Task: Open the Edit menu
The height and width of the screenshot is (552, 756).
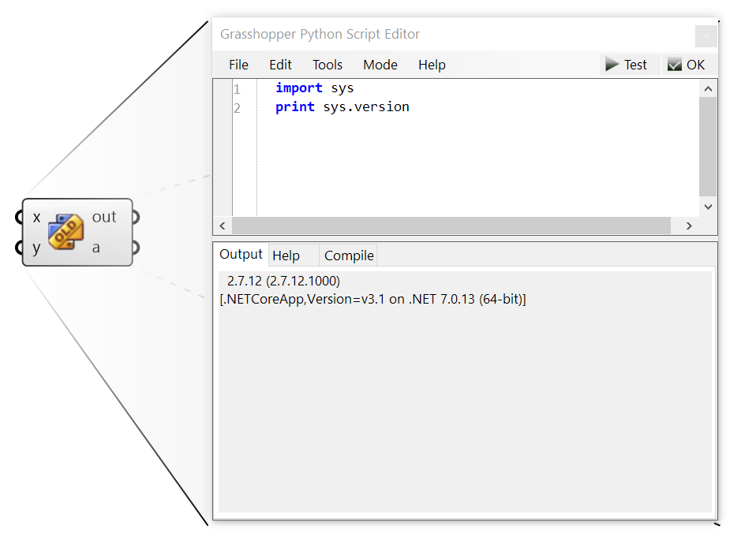Action: click(x=280, y=65)
